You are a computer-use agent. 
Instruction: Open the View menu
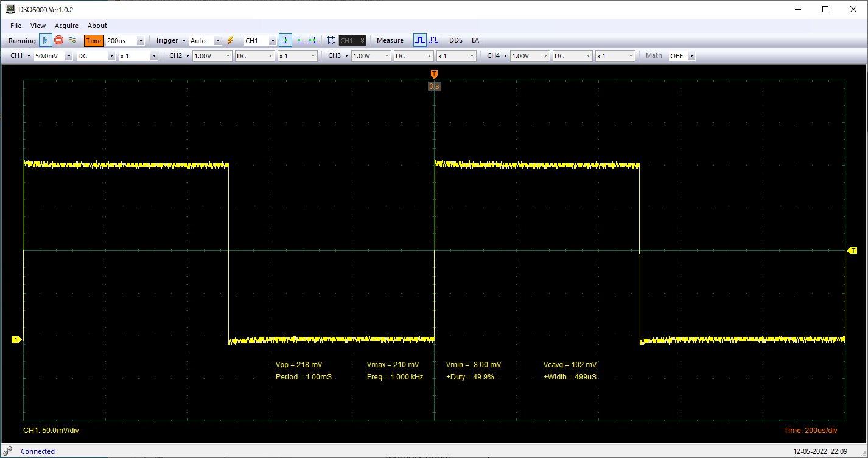click(x=38, y=26)
